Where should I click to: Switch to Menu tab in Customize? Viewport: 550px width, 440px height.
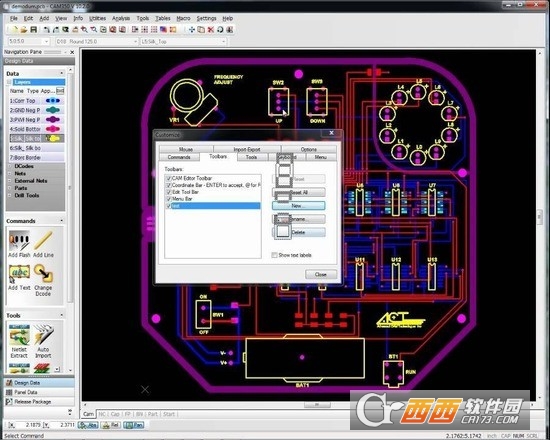pos(321,157)
